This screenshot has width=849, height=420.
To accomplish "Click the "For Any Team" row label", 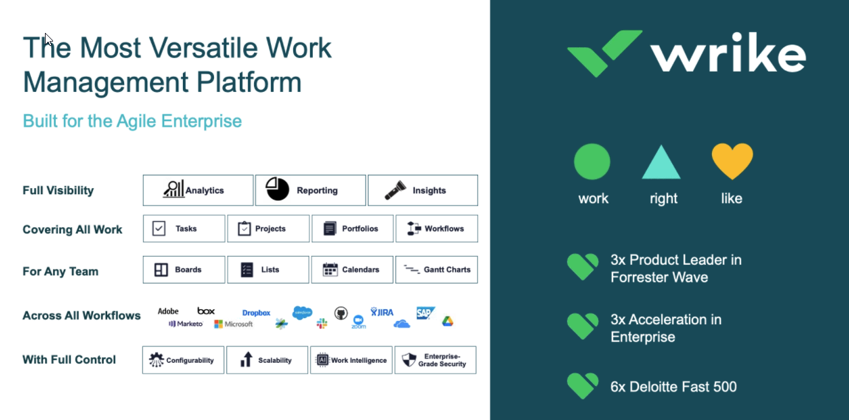I will click(x=61, y=272).
